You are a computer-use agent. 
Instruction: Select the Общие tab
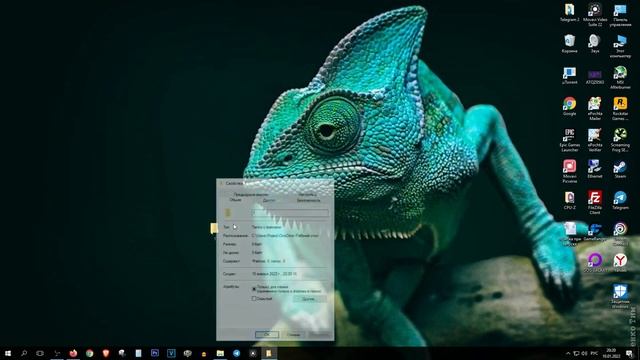point(236,200)
